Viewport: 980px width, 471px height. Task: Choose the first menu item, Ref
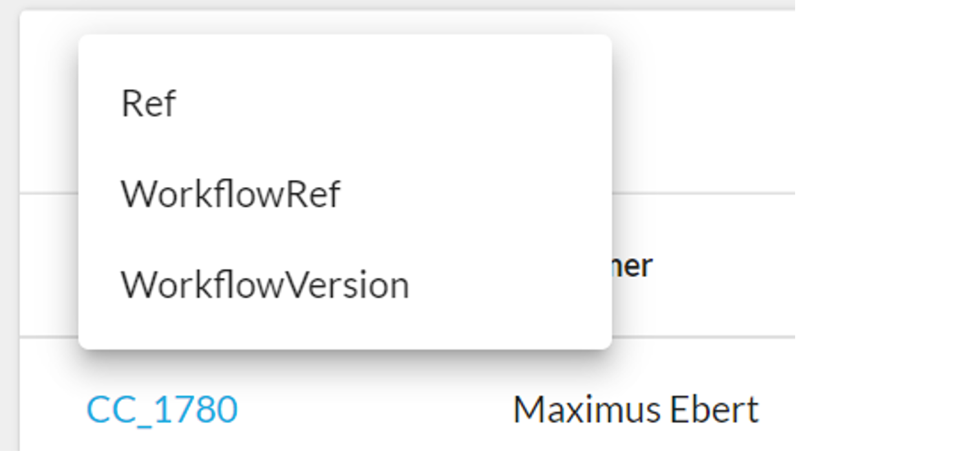pos(149,103)
